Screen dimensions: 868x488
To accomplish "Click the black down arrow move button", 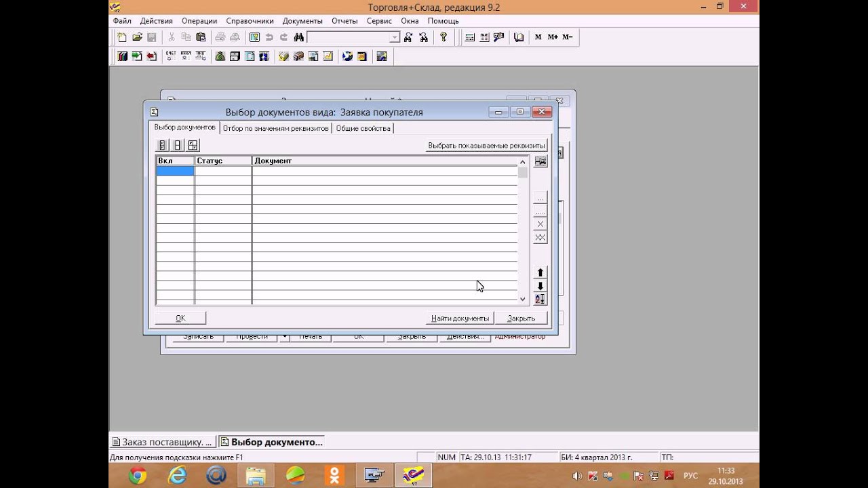I will (x=540, y=286).
